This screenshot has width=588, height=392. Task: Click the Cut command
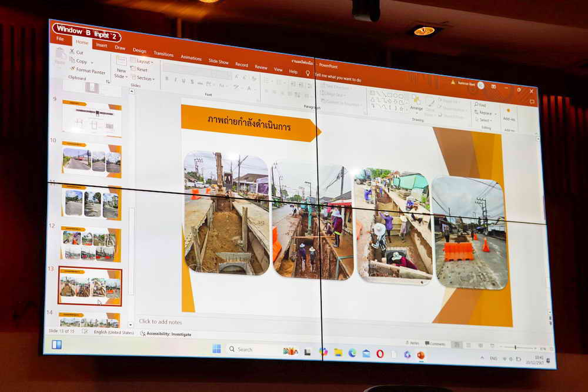pyautogui.click(x=79, y=52)
